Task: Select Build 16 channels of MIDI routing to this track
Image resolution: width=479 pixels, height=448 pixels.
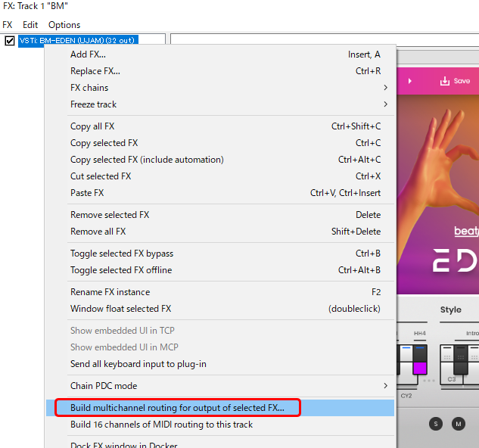Action: (x=220, y=425)
